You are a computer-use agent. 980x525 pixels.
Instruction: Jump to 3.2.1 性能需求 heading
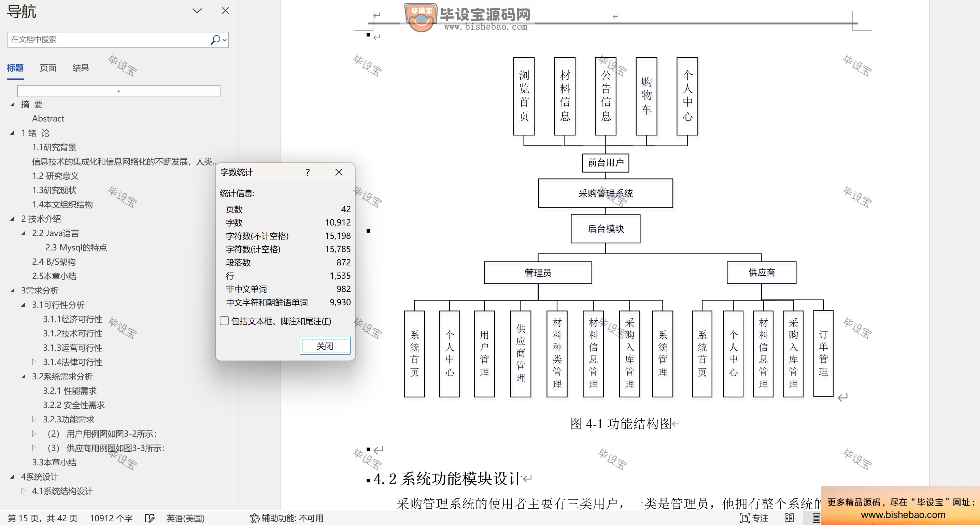pyautogui.click(x=70, y=390)
